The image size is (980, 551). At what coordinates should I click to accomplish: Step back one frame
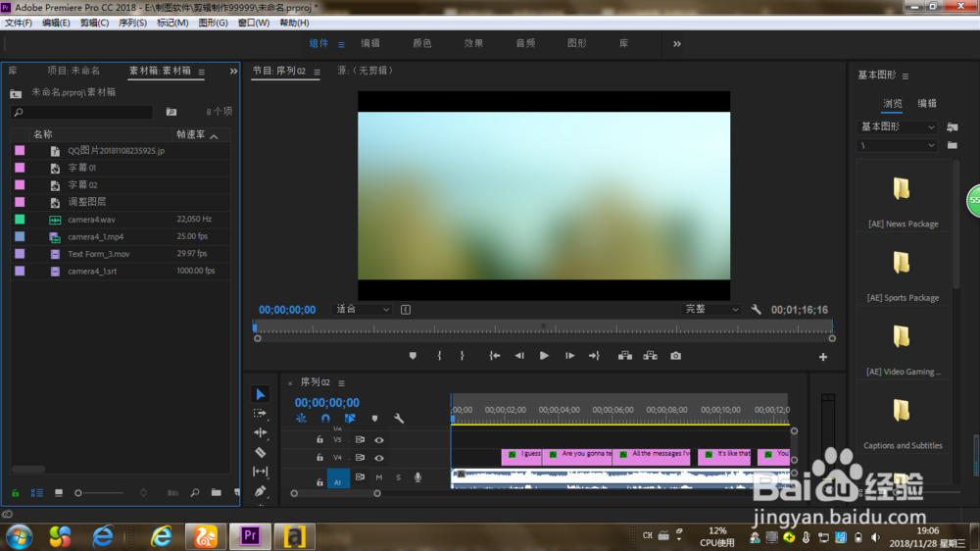coord(519,356)
